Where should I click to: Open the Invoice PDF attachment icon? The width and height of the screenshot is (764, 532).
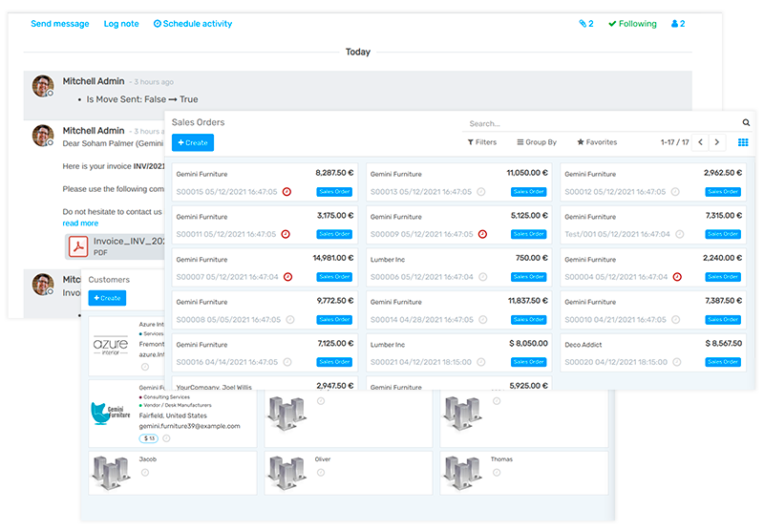(x=78, y=246)
